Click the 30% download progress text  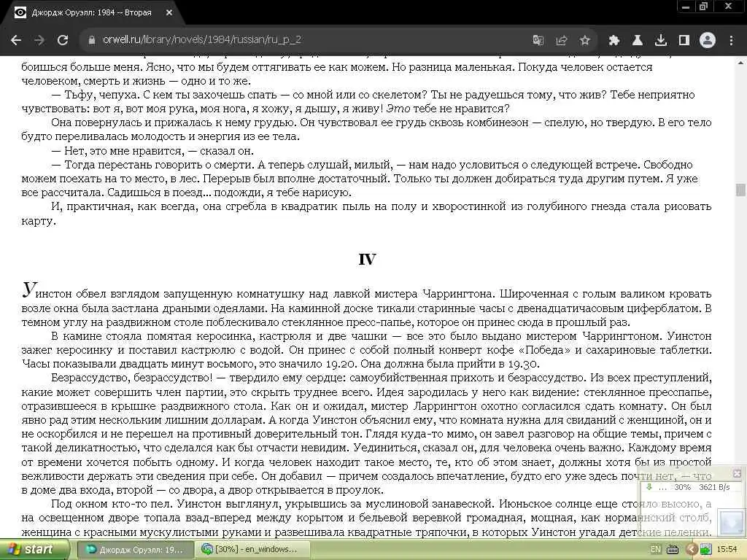tap(682, 487)
